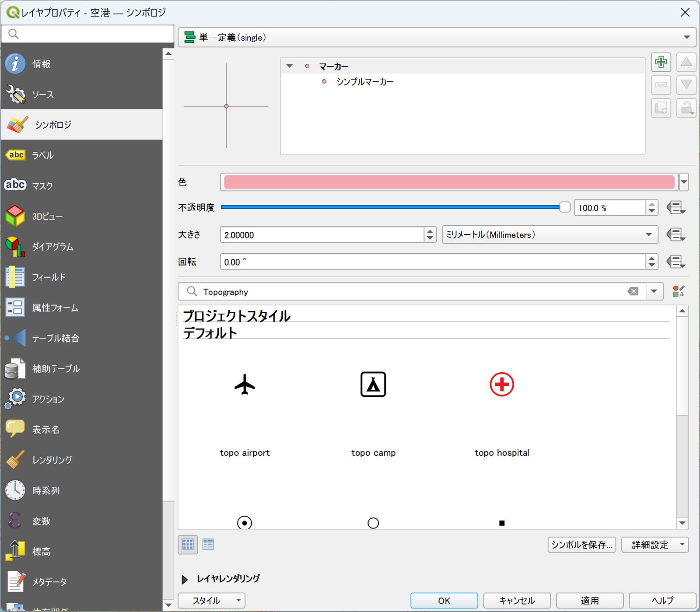
Task: Add a symbol layer with the green plus
Action: point(661,62)
